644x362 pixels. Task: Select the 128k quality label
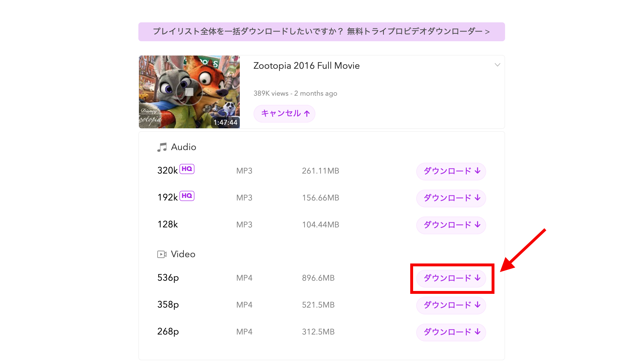tap(168, 224)
